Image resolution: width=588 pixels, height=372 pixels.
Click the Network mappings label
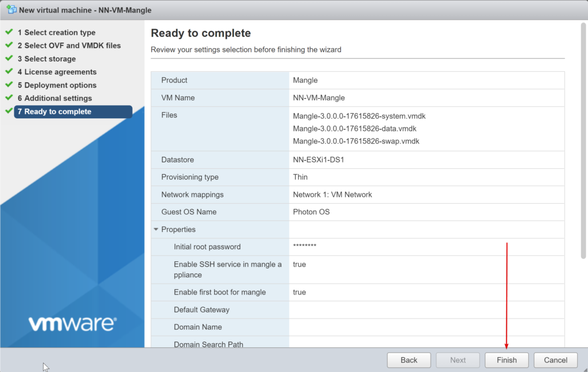coord(192,195)
